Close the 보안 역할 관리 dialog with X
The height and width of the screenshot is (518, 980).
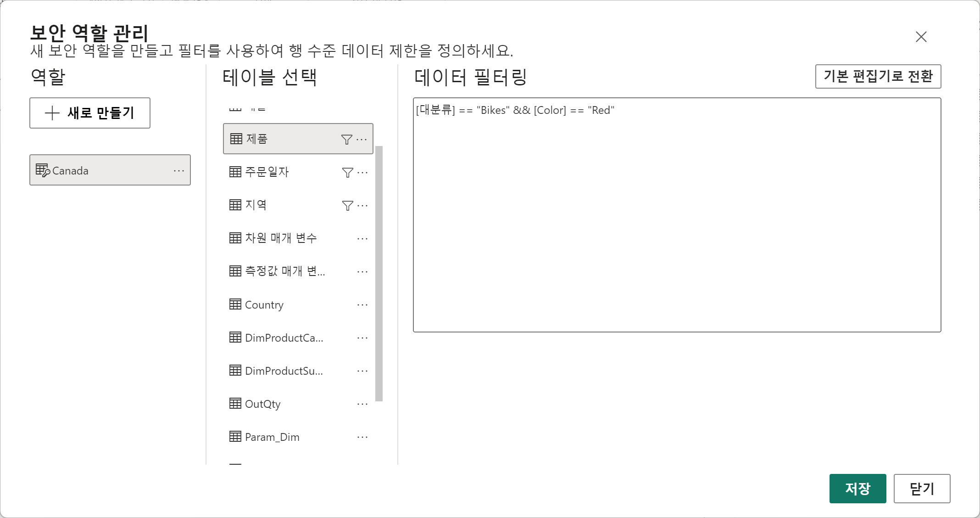(921, 37)
